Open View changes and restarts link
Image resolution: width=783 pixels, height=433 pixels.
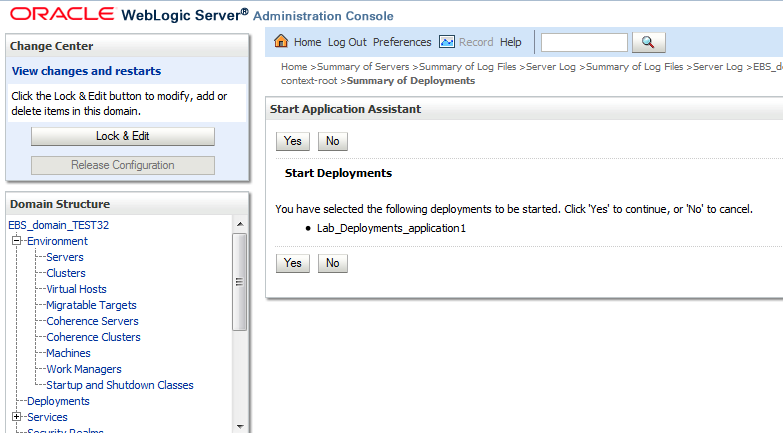86,71
